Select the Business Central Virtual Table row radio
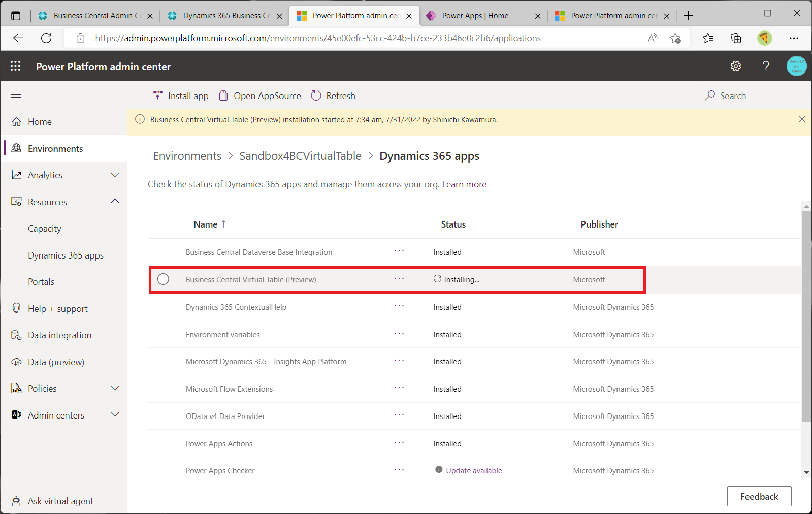This screenshot has width=812, height=514. click(x=163, y=279)
